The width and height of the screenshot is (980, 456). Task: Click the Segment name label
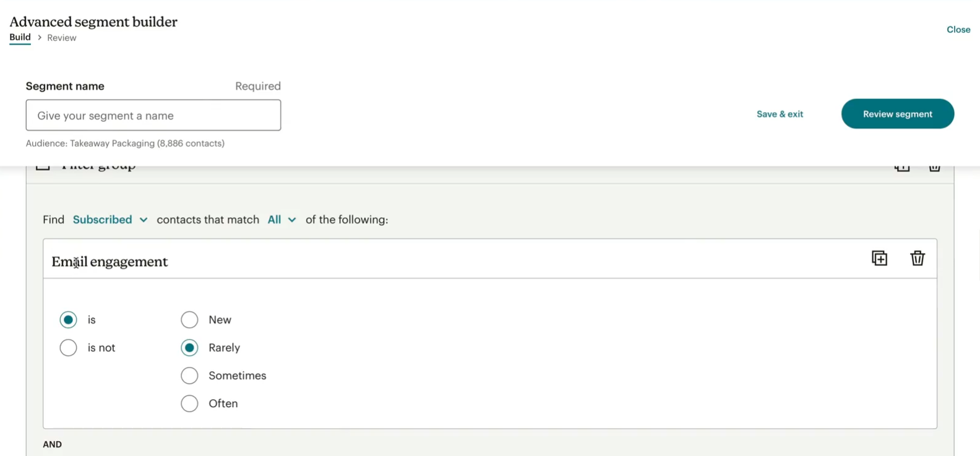point(65,86)
